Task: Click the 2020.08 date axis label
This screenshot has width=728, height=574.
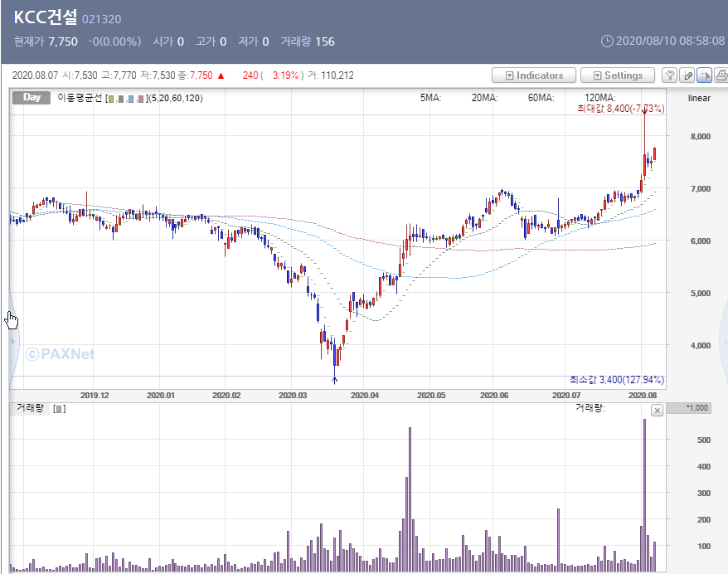Action: click(643, 395)
